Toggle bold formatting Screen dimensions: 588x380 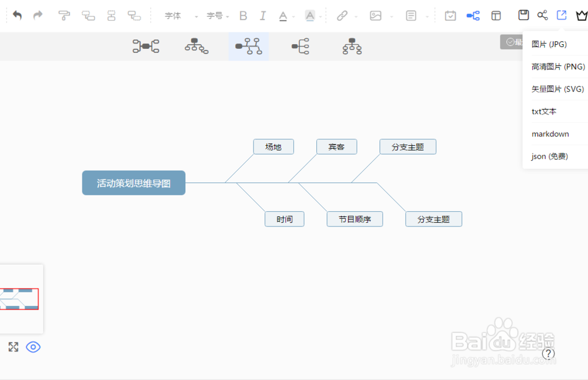click(243, 15)
